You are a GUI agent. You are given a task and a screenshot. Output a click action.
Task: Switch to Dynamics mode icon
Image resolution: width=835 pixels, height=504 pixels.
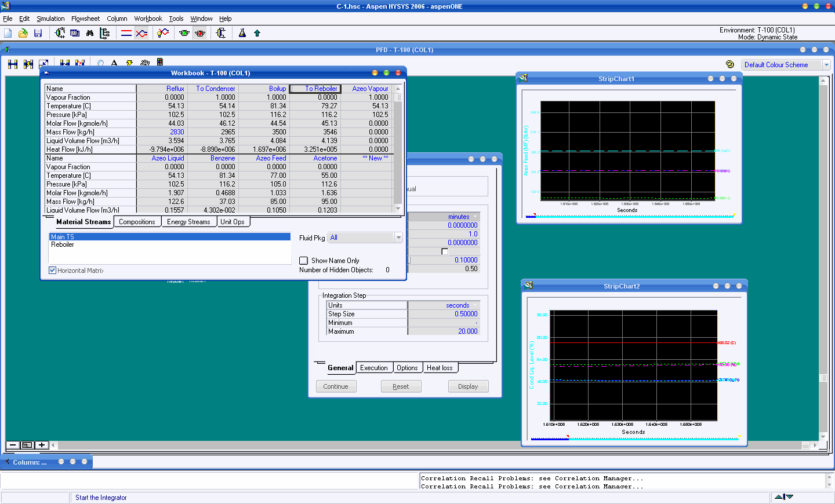(141, 33)
